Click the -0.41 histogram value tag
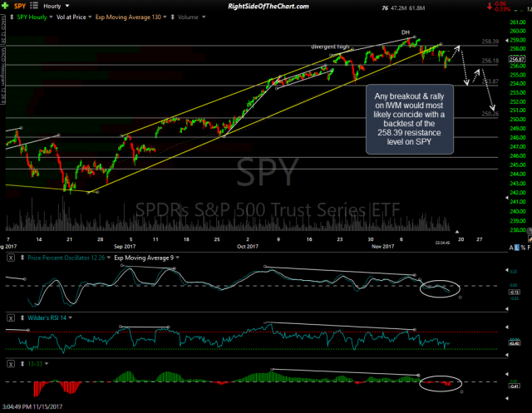The image size is (532, 413). click(x=515, y=386)
